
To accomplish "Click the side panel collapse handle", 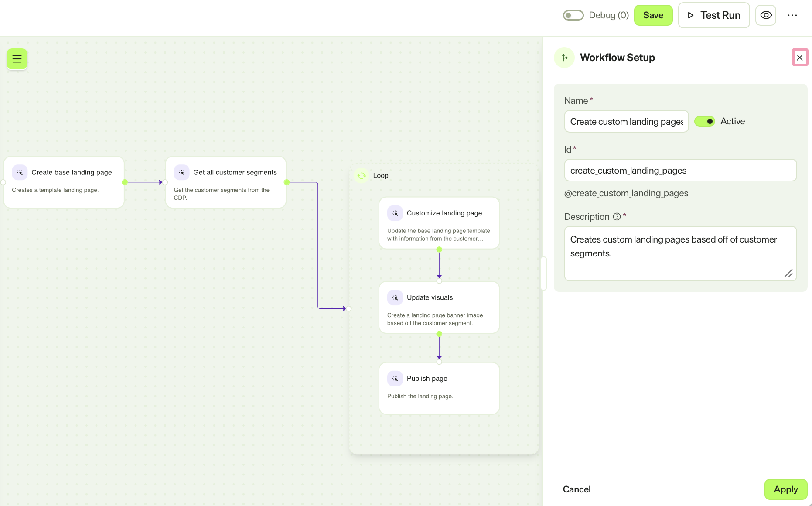I will [543, 274].
